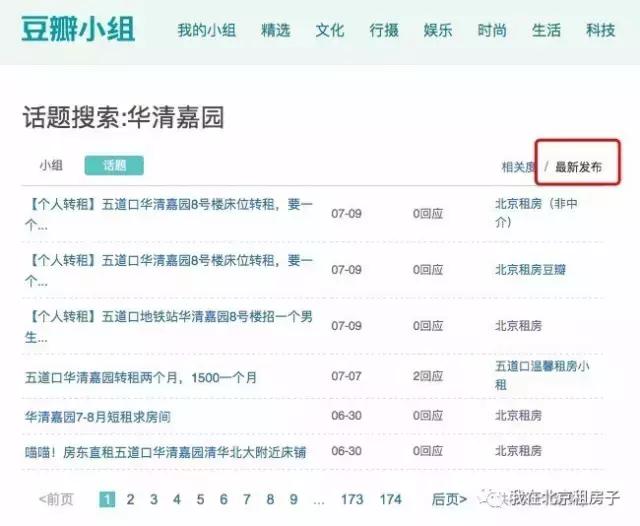
Task: Open 8号楼床位转租 topic in 北京租房豆瓣 row
Action: (x=169, y=270)
